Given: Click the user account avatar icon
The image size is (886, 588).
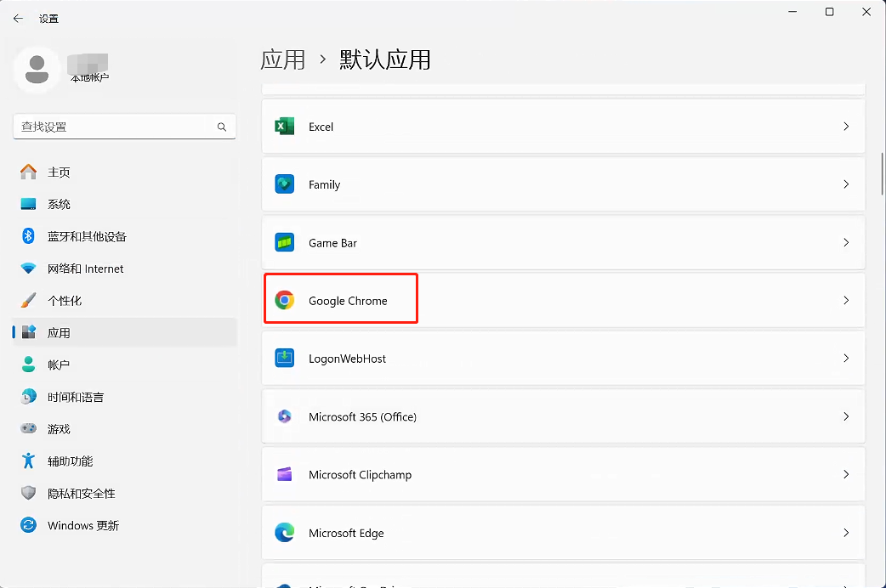Looking at the screenshot, I should (x=37, y=70).
